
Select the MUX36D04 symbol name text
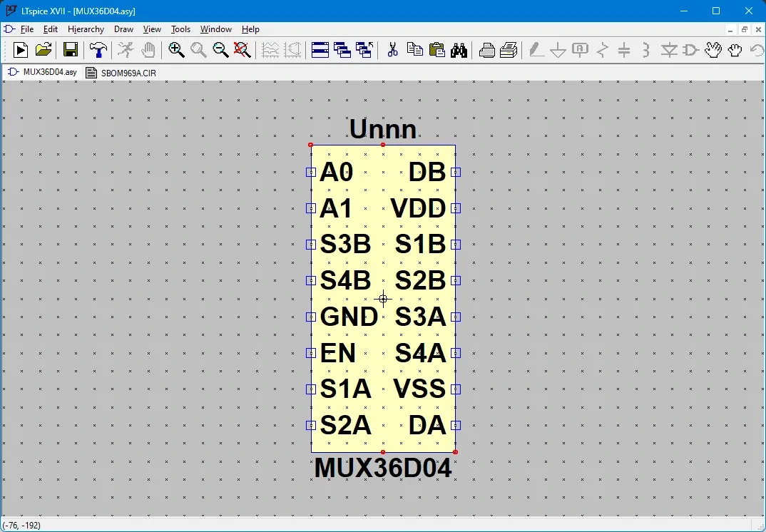383,468
